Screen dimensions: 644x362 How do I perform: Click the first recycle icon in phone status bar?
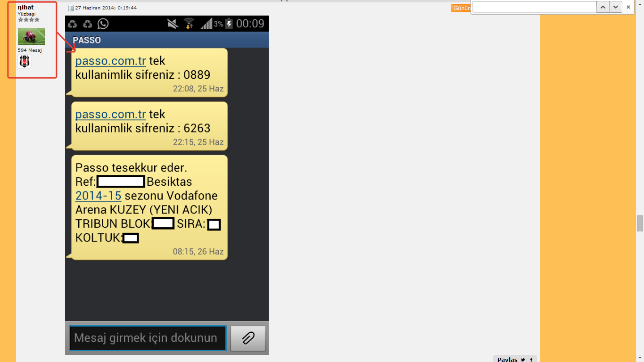tap(72, 24)
